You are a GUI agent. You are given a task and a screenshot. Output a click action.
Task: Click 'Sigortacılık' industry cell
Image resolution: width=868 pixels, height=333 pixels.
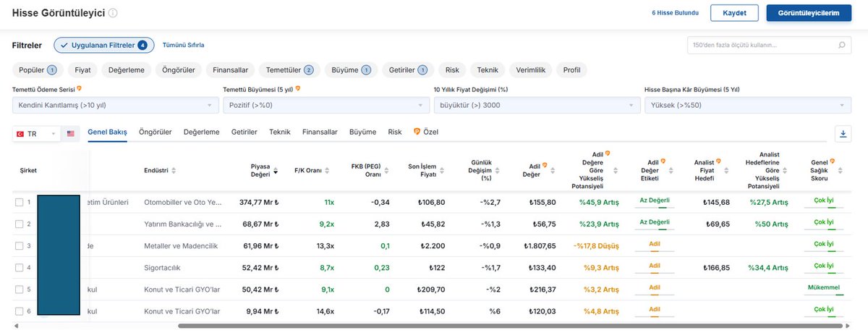162,267
